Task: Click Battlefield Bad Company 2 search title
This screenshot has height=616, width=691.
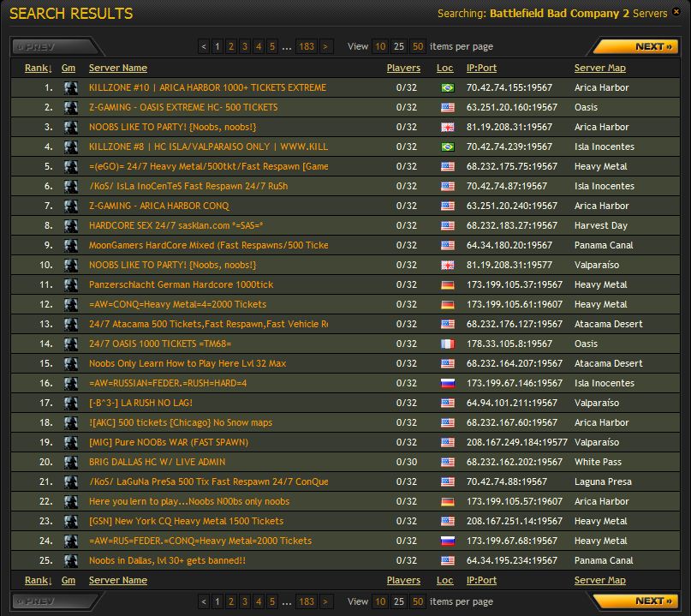Action: pos(559,13)
